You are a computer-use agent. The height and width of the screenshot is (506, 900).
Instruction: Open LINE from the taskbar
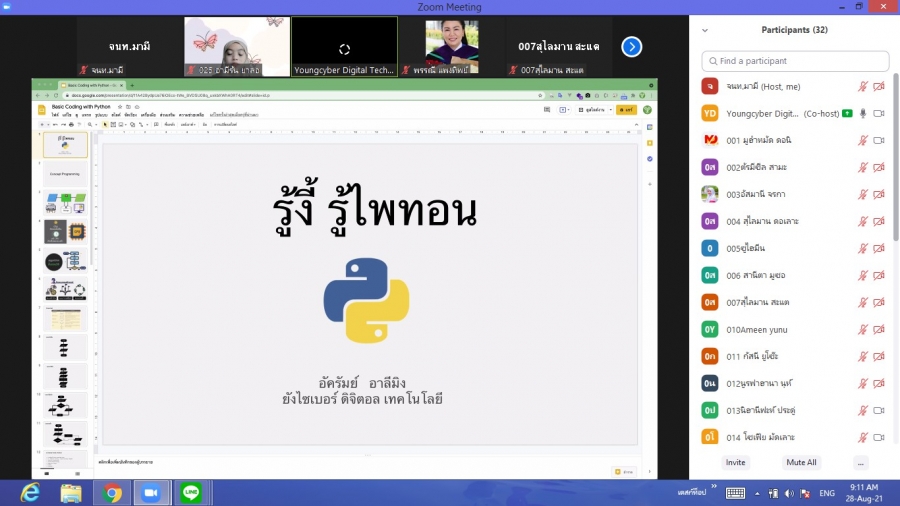tap(190, 492)
